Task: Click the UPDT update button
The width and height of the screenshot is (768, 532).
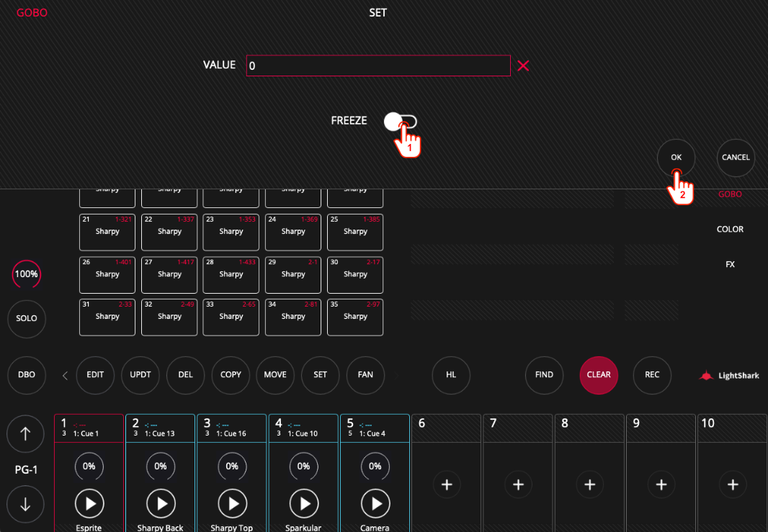Action: [x=140, y=375]
